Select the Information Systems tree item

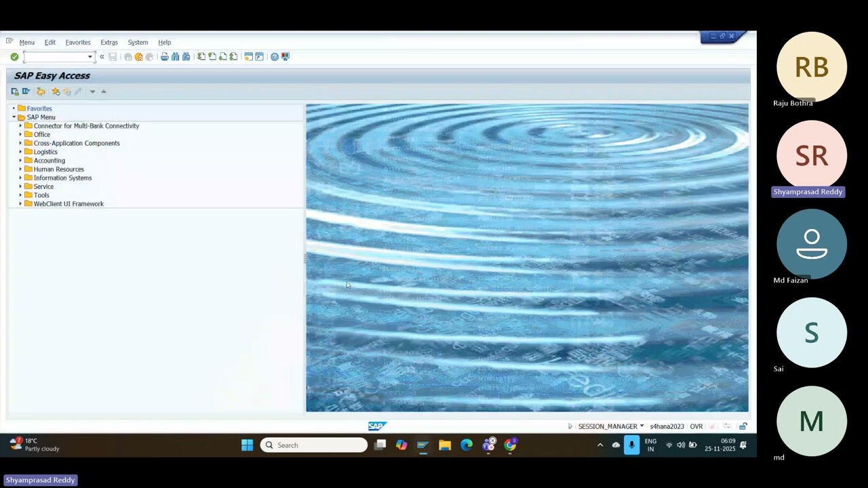pyautogui.click(x=62, y=178)
